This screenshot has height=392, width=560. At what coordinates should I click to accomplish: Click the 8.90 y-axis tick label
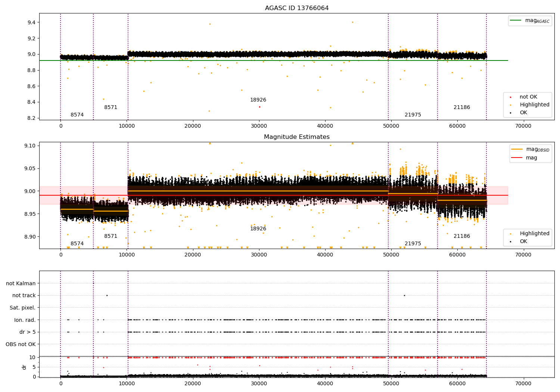click(30, 237)
